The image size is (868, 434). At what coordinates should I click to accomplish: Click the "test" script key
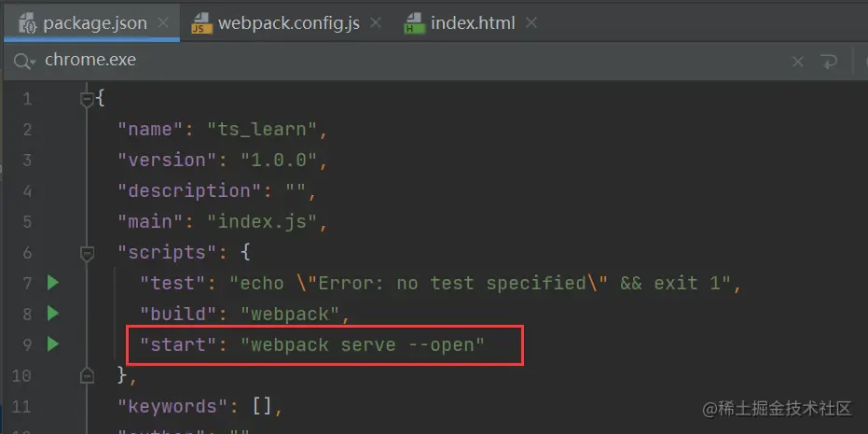172,283
